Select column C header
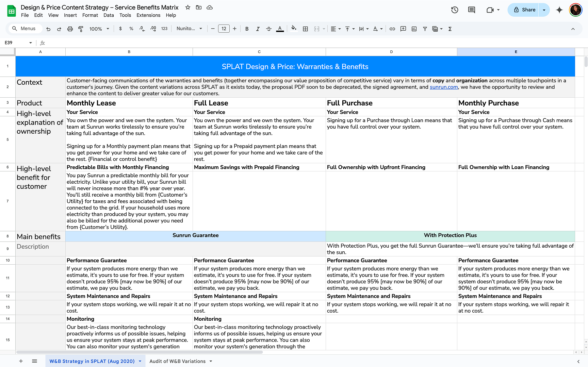Screen dimensions: 588x367 coord(259,52)
